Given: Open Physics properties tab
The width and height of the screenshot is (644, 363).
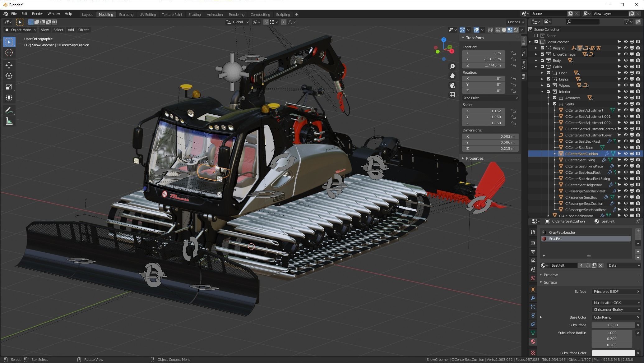Looking at the screenshot, I should pos(533,315).
